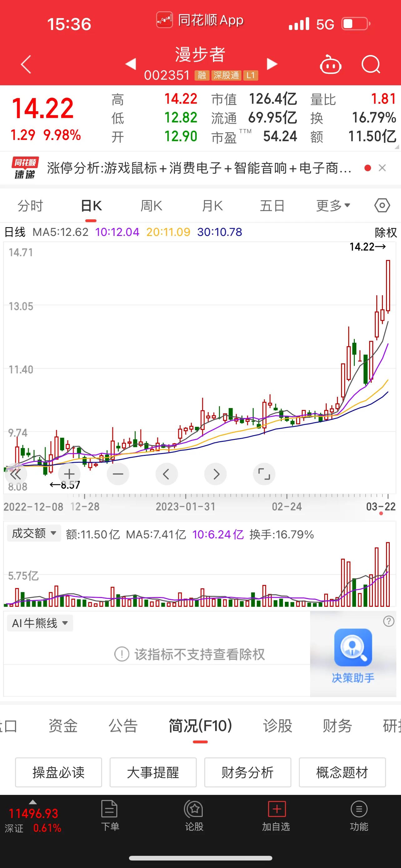The image size is (401, 868).
Task: Open 大事提醒 section button
Action: pyautogui.click(x=153, y=772)
